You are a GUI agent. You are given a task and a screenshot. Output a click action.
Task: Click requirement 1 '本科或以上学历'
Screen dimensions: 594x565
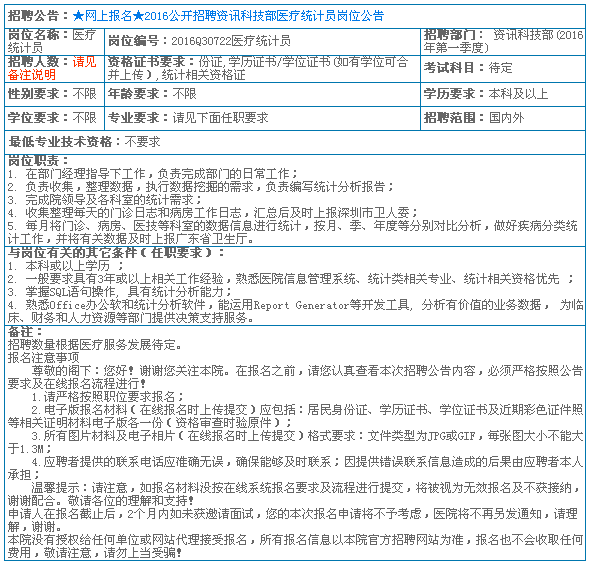coord(66,266)
